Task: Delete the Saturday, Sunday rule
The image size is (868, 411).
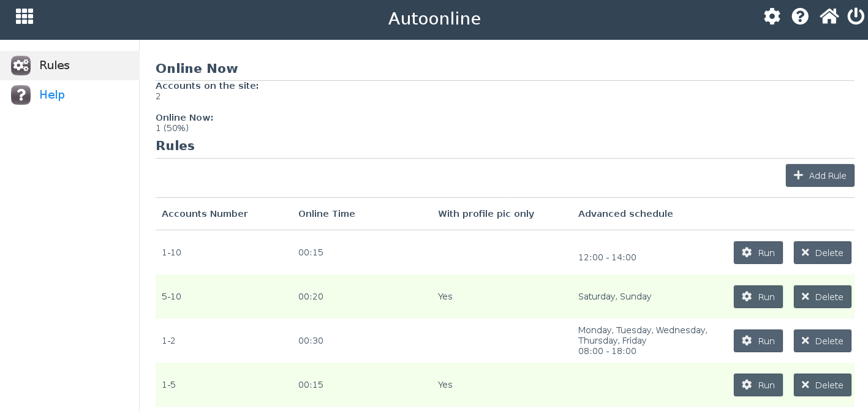Action: click(822, 297)
